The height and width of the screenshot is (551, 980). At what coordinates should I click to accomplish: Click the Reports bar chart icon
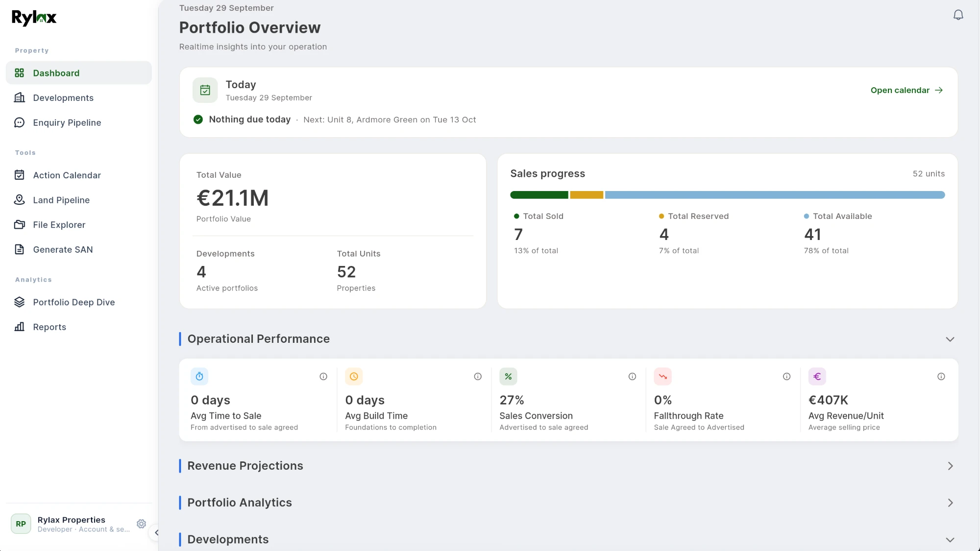pyautogui.click(x=20, y=327)
